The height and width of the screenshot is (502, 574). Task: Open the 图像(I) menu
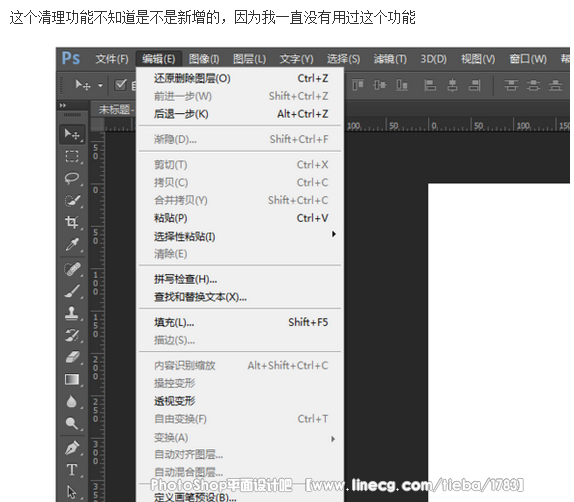[x=204, y=59]
